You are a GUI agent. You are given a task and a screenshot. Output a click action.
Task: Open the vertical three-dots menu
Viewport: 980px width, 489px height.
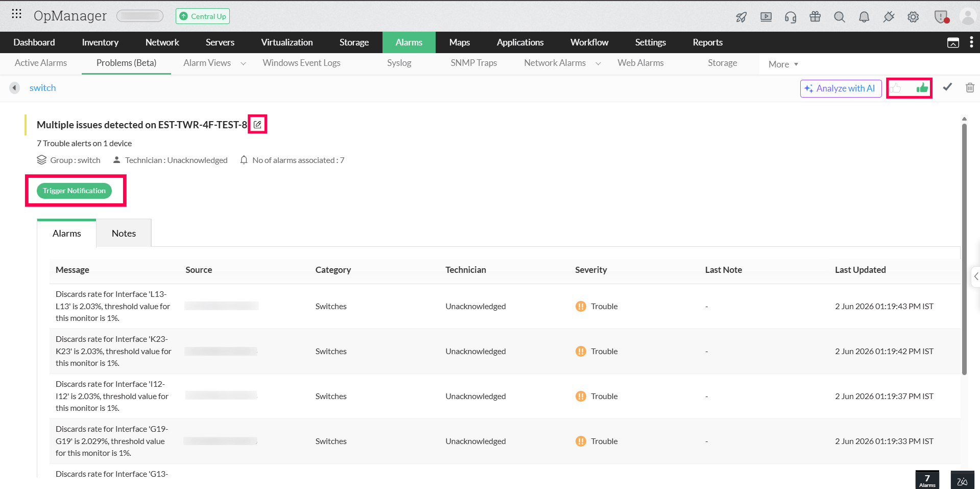(971, 42)
